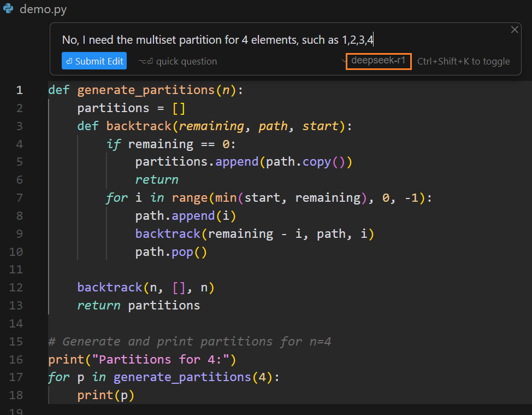Click the Python file icon beside demo.py

coord(8,9)
